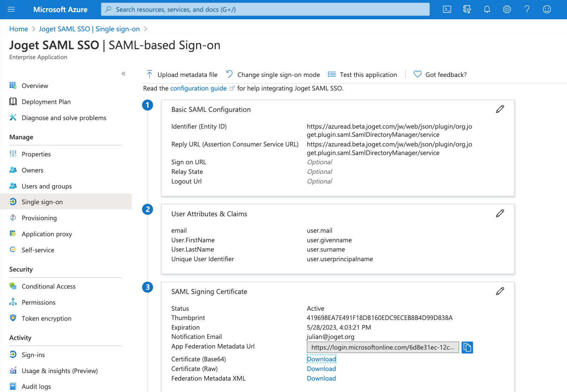The image size is (567, 392).
Task: Click Test this application
Action: 363,75
